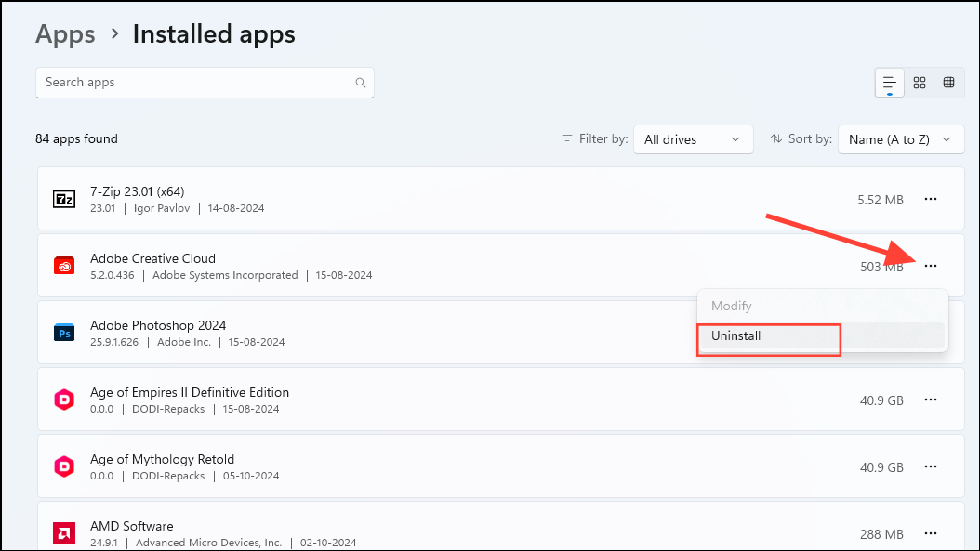Open more options for Age of Mythology Retold

[x=931, y=466]
